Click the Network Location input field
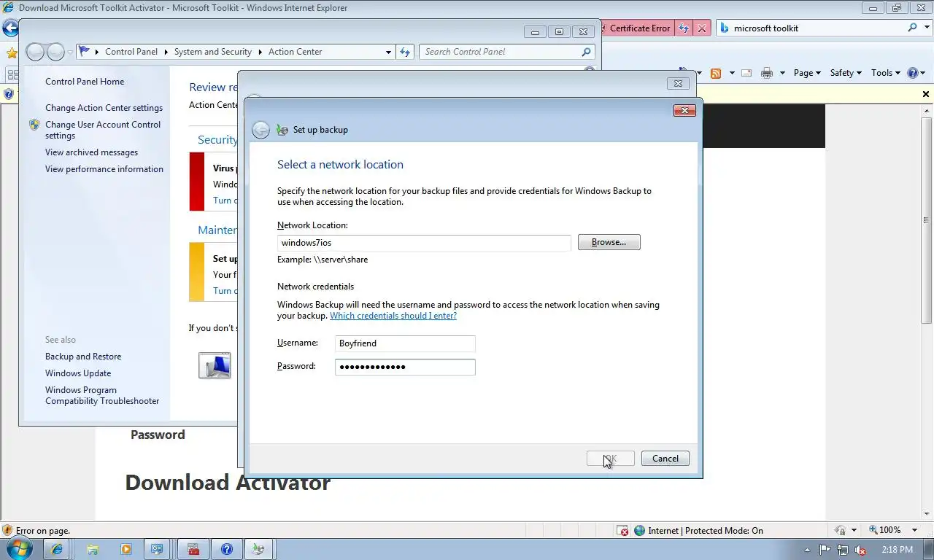This screenshot has height=560, width=934. point(424,242)
